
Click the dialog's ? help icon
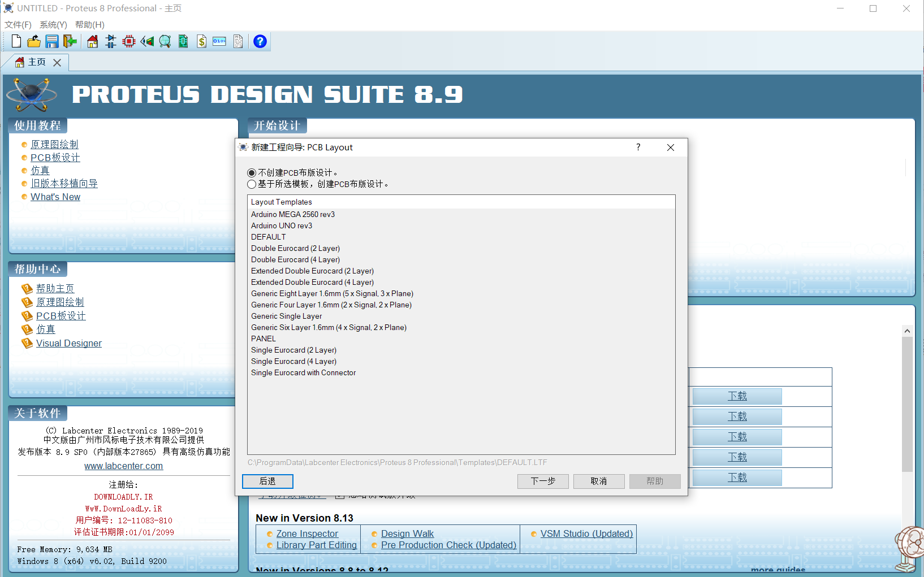pyautogui.click(x=638, y=147)
